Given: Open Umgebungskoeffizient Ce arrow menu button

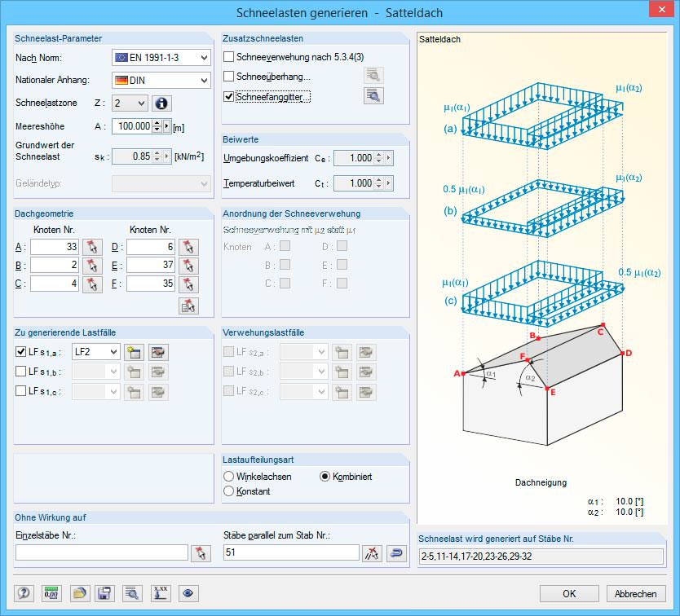Looking at the screenshot, I should [389, 158].
